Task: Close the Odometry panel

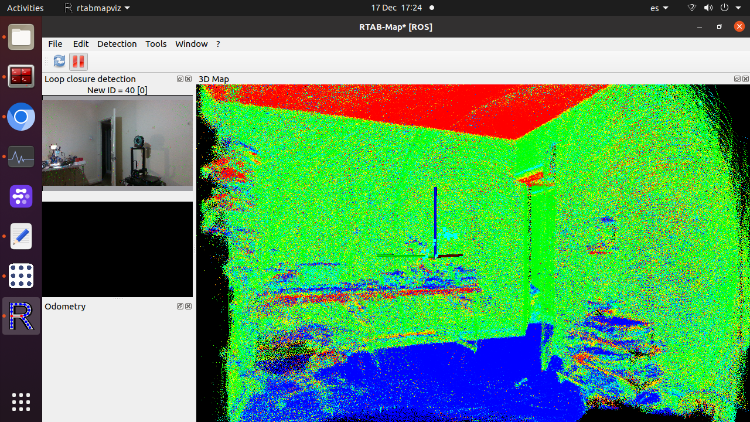Action: [188, 306]
